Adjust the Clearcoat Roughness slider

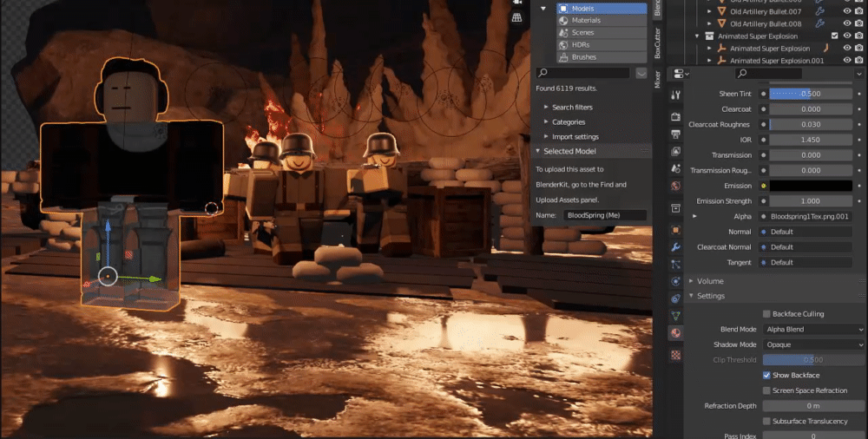[x=811, y=125]
